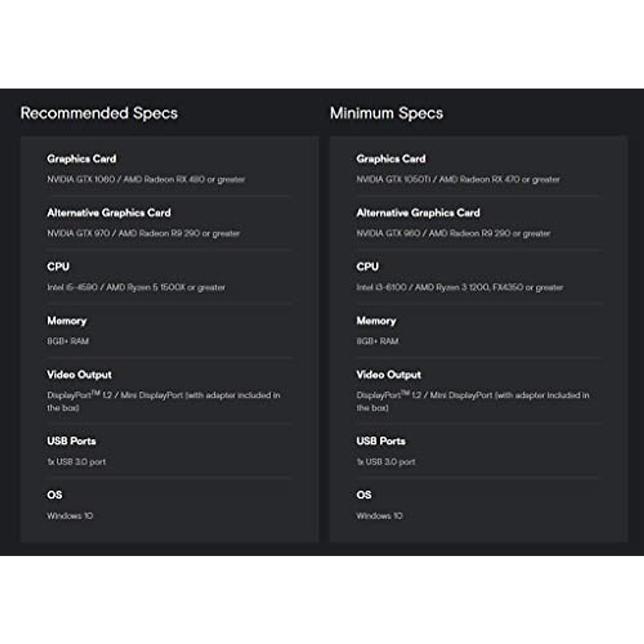This screenshot has height=644, width=644.
Task: Click the NVIDIA GTX 970 alternative card text
Action: point(143,233)
